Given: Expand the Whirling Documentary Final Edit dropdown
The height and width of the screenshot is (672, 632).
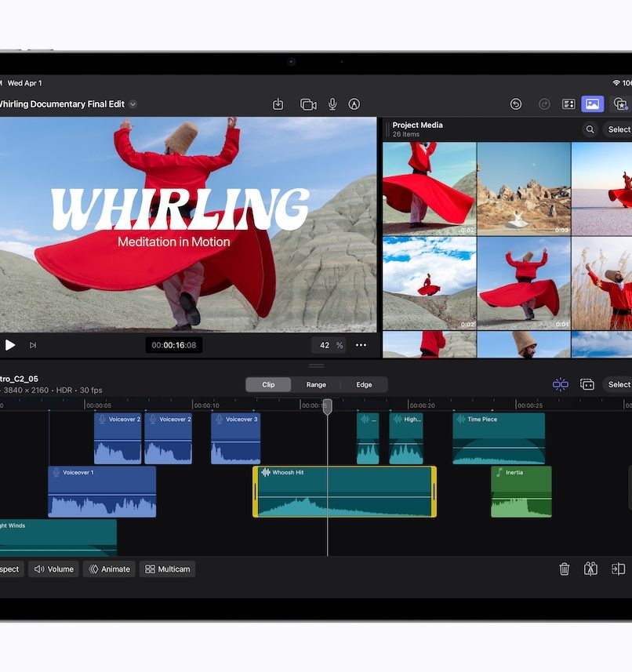Looking at the screenshot, I should (133, 104).
